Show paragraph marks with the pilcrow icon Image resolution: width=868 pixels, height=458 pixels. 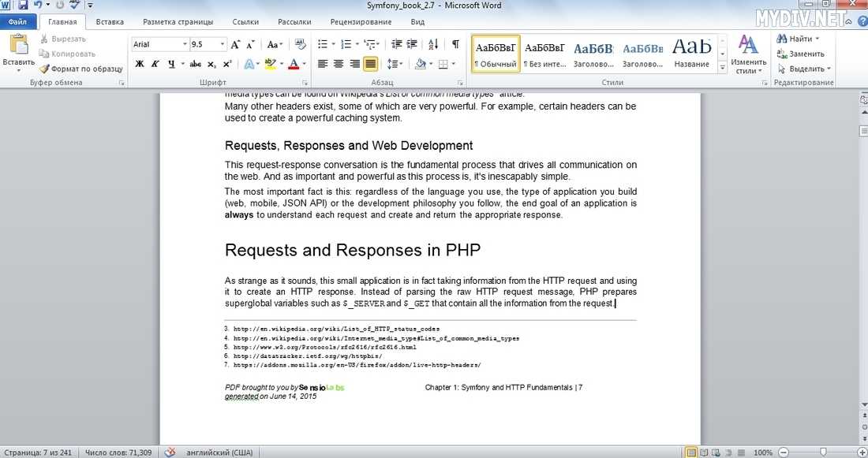click(x=455, y=44)
